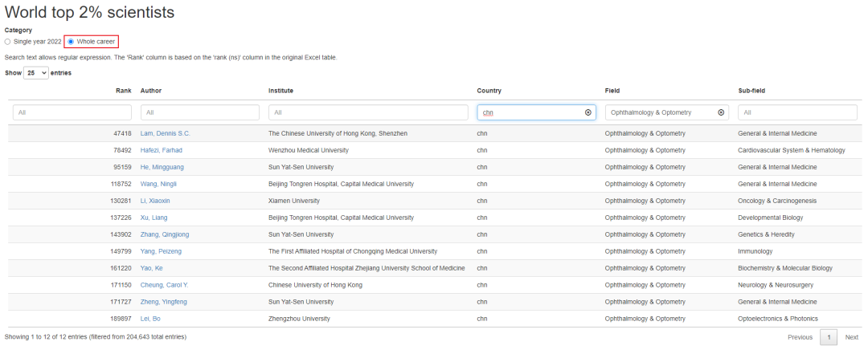Clear the Country filter text
868x354 pixels.
tap(588, 113)
